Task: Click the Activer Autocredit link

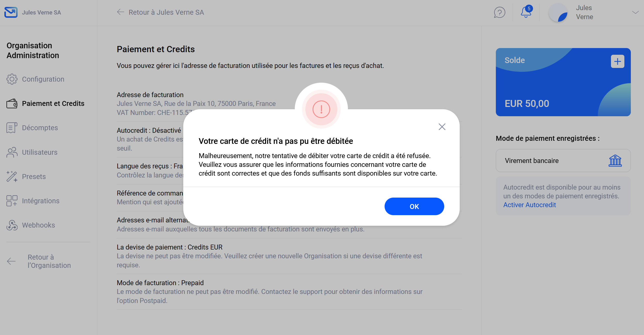Action: pyautogui.click(x=529, y=205)
